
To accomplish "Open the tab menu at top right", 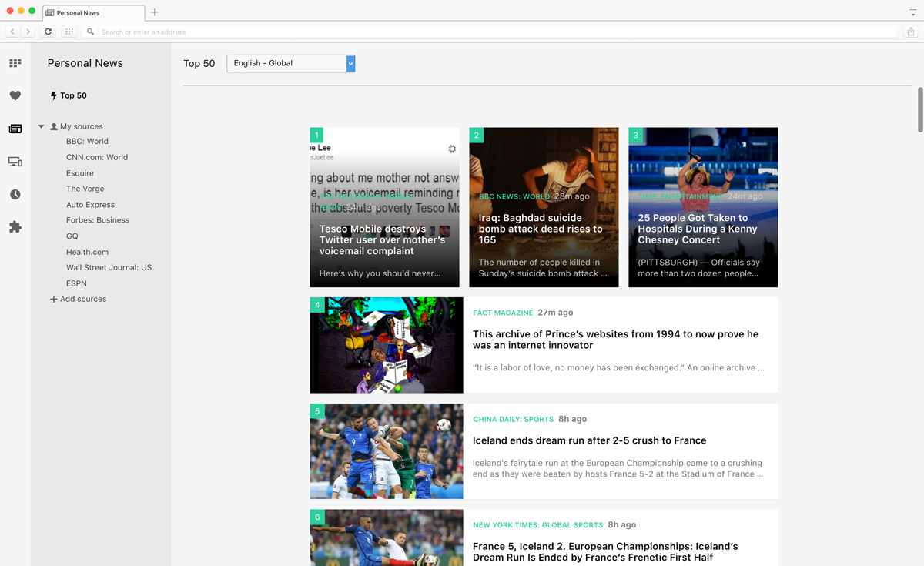I will (x=912, y=12).
